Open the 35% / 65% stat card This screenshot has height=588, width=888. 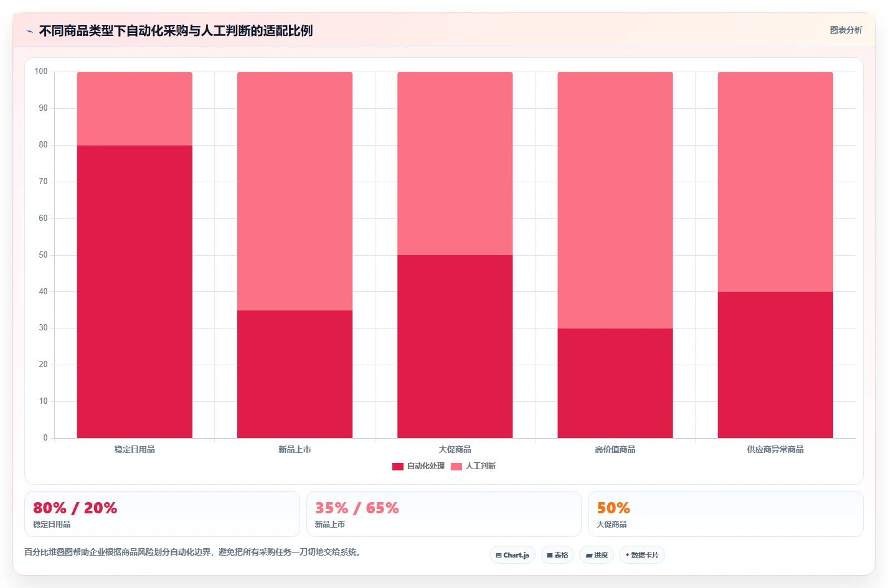pyautogui.click(x=444, y=514)
